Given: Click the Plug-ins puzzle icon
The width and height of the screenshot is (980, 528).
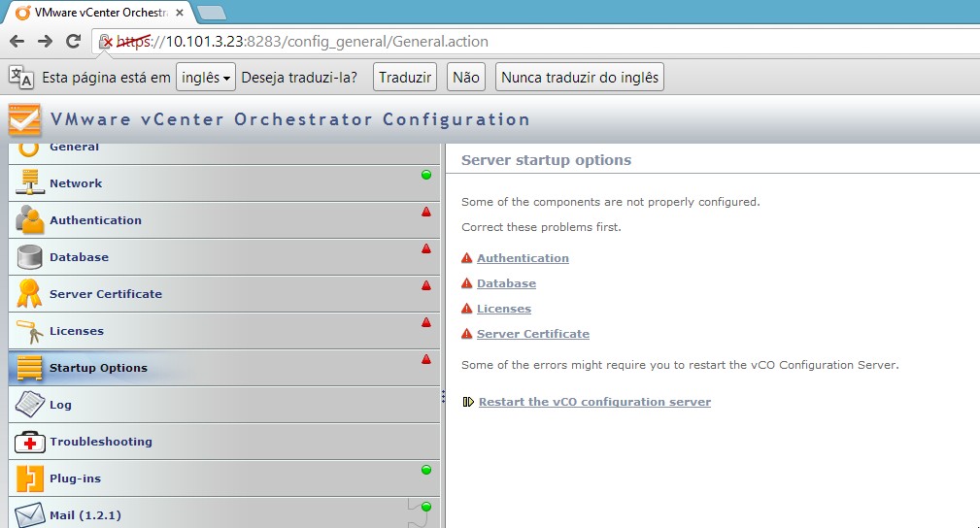Looking at the screenshot, I should point(30,478).
